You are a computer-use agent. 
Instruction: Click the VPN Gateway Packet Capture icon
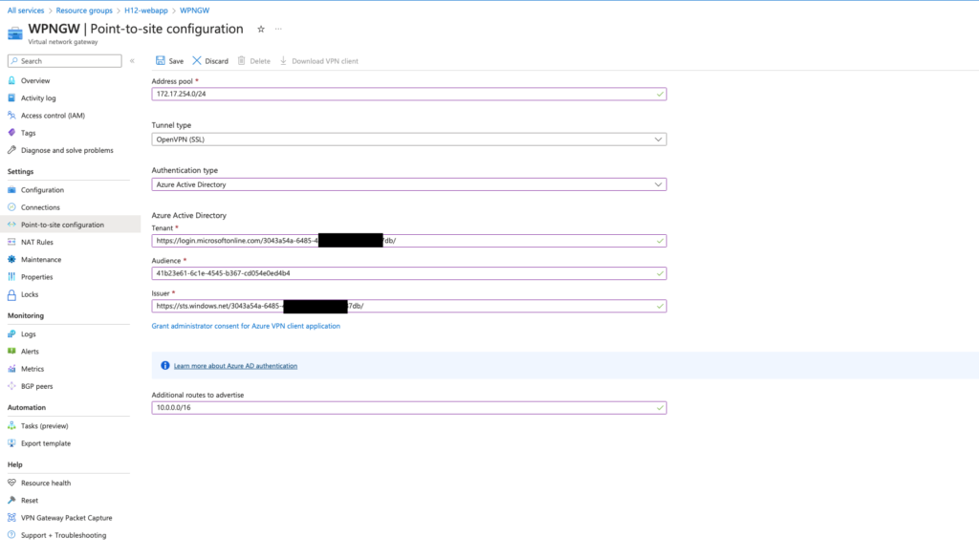tap(11, 518)
